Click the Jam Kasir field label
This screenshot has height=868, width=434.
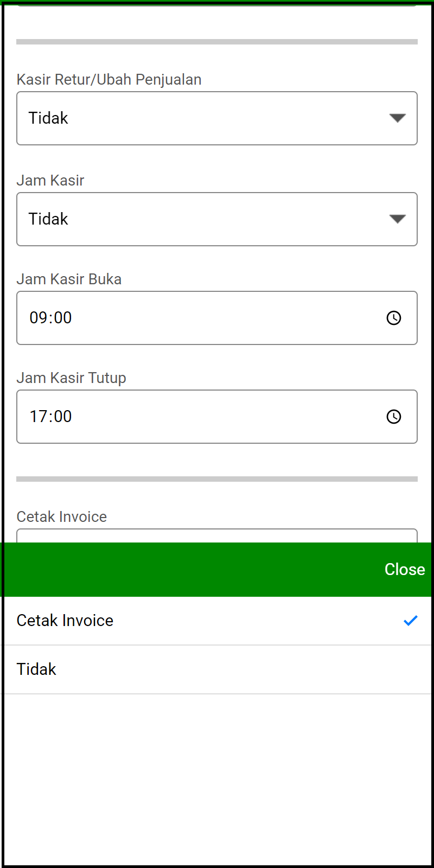coord(50,181)
